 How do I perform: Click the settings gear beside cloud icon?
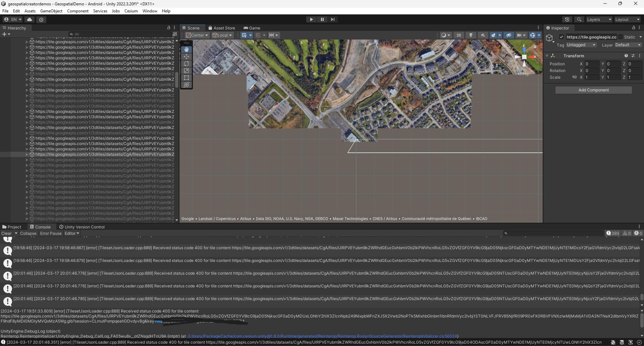[x=41, y=19]
